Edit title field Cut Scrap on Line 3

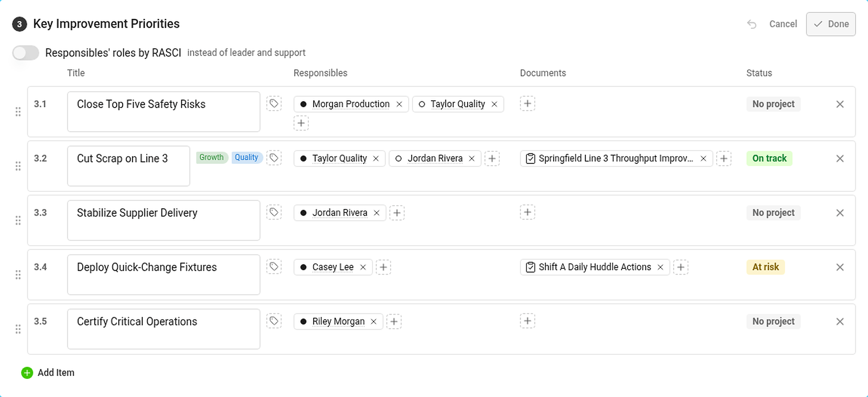pyautogui.click(x=129, y=166)
